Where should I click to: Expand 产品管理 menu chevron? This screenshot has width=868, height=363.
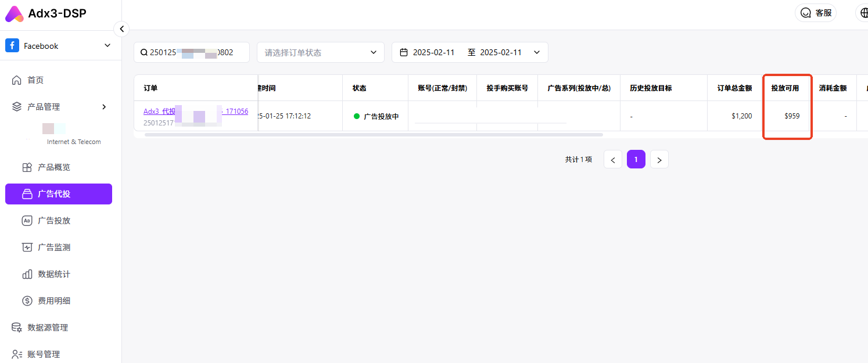point(104,107)
